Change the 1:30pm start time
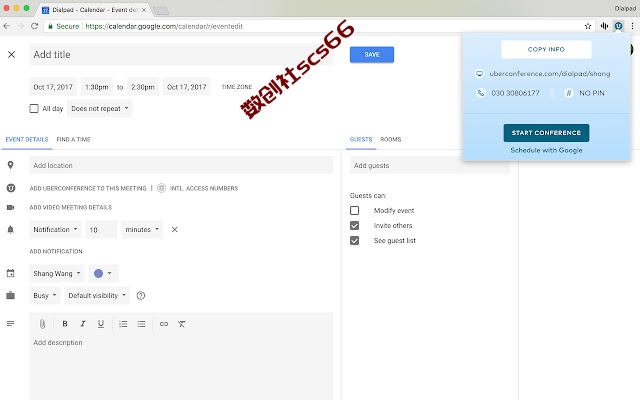Image resolution: width=640 pixels, height=400 pixels. coord(97,87)
